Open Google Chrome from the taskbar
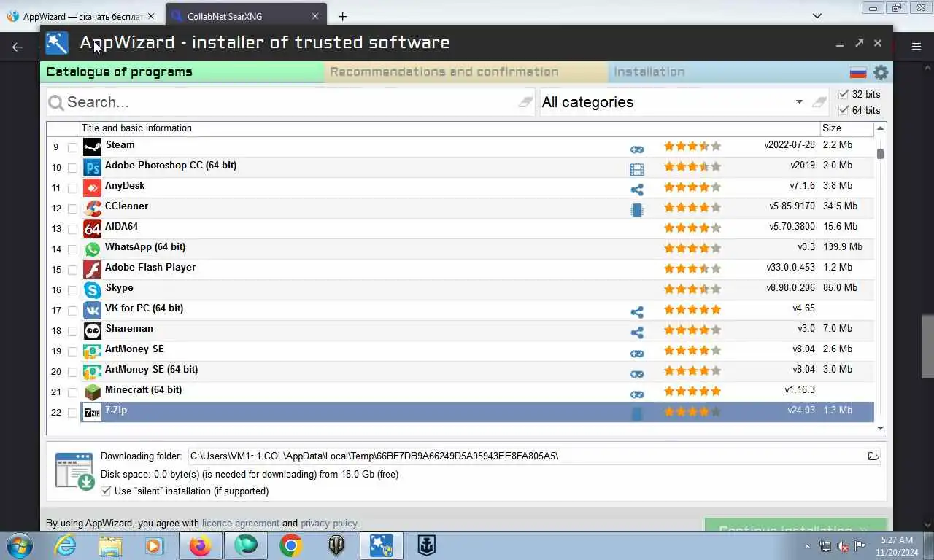 (x=290, y=545)
